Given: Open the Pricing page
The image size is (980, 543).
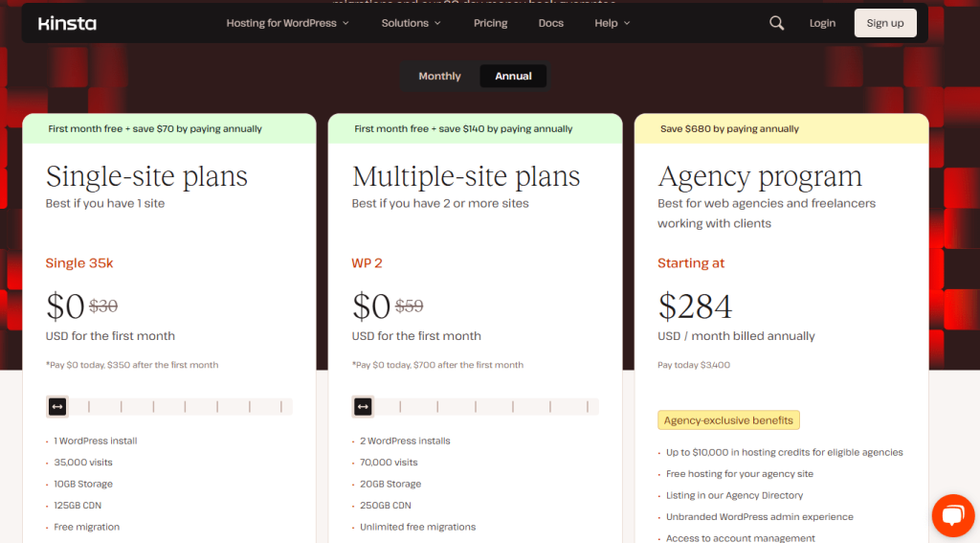Looking at the screenshot, I should pos(490,23).
